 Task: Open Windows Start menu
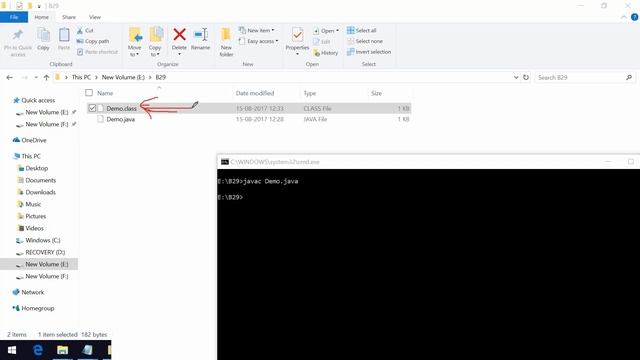(12, 350)
